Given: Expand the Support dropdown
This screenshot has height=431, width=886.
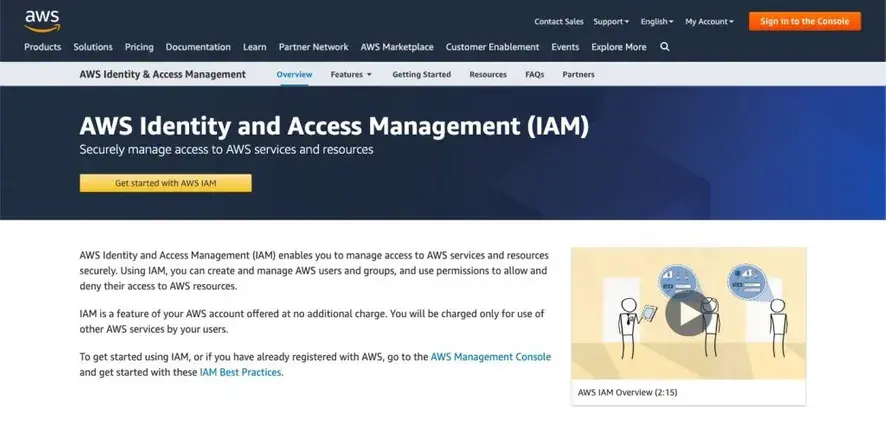Looking at the screenshot, I should (611, 21).
